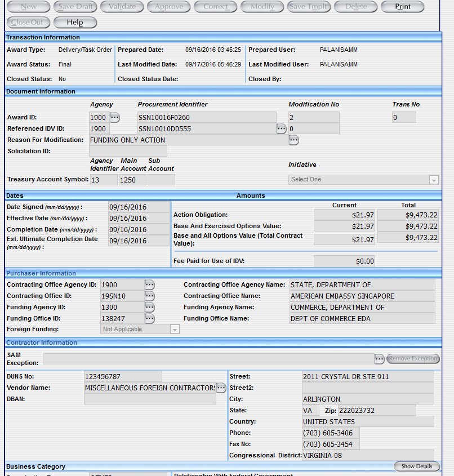Click the Country field UNITED STATES
Viewport: 454px width, 476px height.
coord(368,422)
